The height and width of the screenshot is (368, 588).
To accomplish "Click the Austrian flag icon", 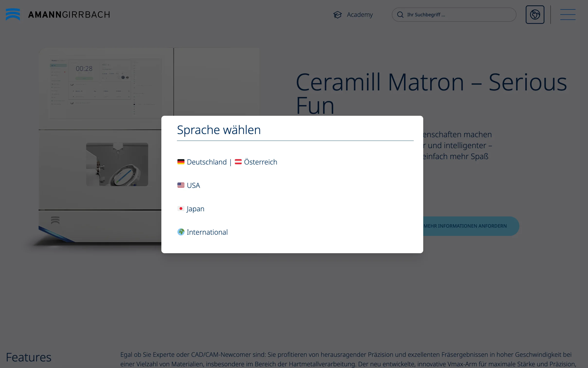I will click(x=238, y=162).
